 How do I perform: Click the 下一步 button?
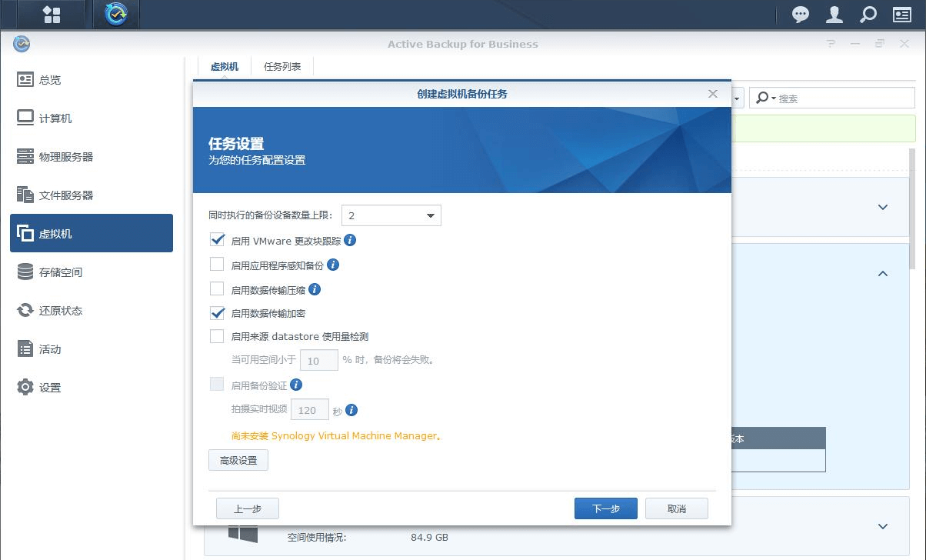(605, 508)
